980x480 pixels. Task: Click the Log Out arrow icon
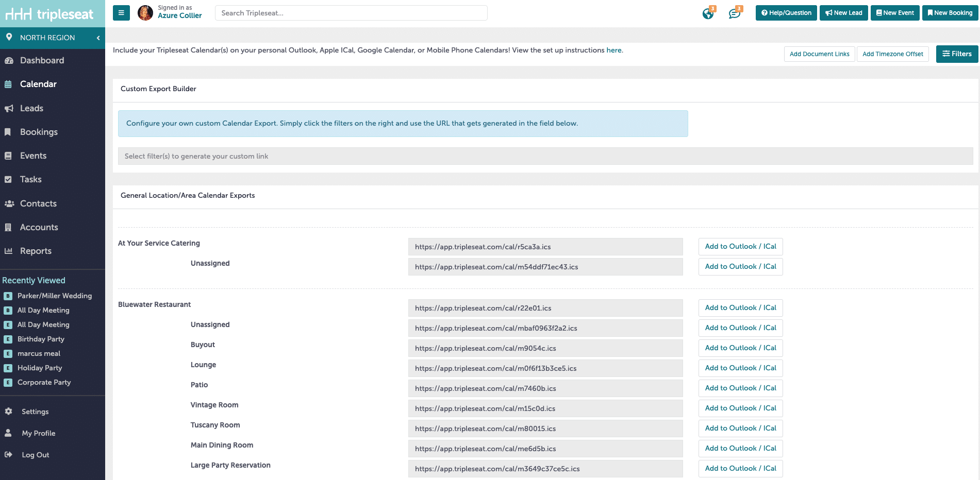[8, 455]
